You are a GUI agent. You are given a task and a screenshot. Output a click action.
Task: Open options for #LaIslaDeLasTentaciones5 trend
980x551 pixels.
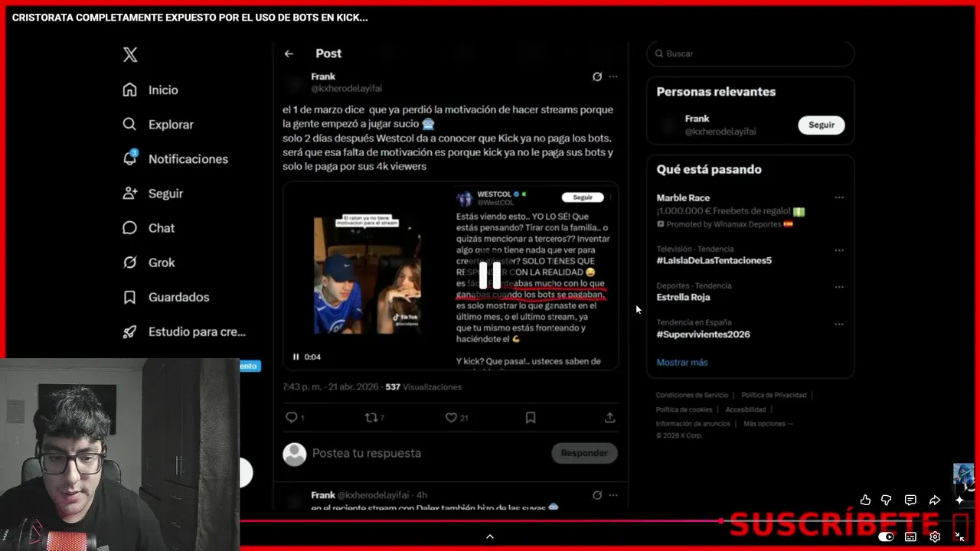[839, 250]
